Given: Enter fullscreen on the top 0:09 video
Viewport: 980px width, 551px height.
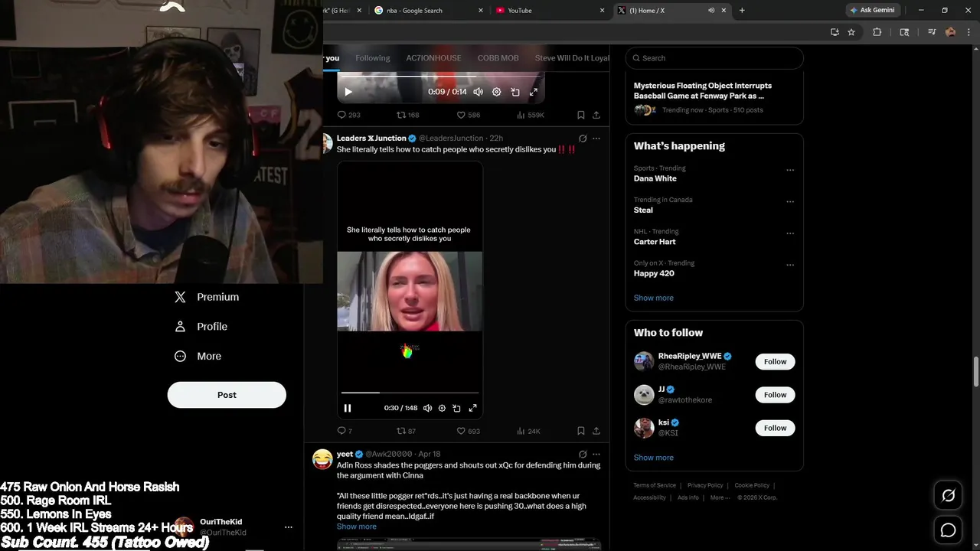Looking at the screenshot, I should pyautogui.click(x=534, y=92).
